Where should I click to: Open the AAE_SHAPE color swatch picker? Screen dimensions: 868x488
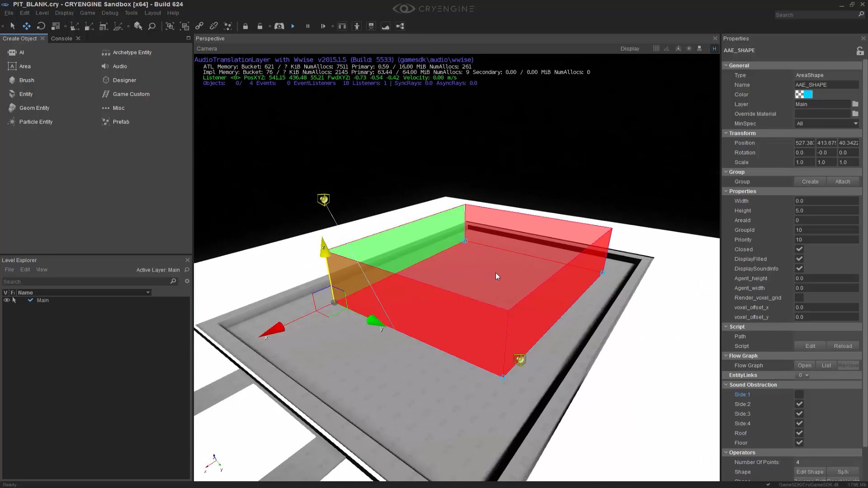pos(804,94)
